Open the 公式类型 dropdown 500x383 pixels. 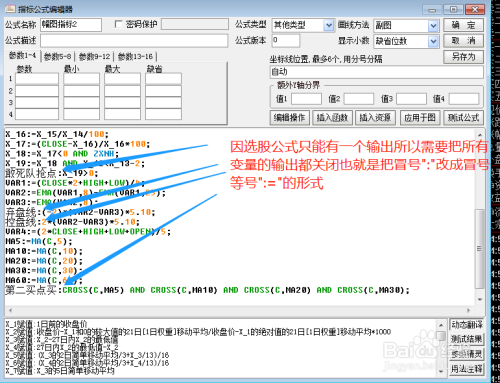[329, 25]
